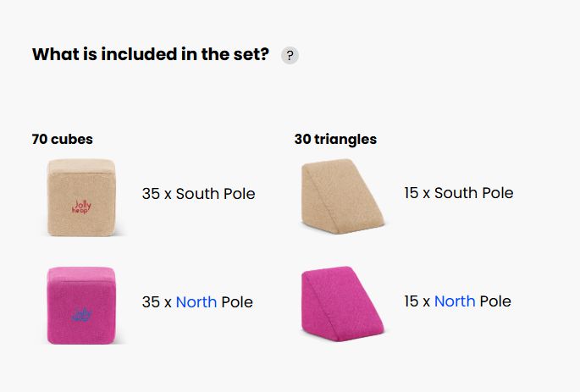Select the pink North Pole cube image
The width and height of the screenshot is (580, 392).
pos(82,303)
